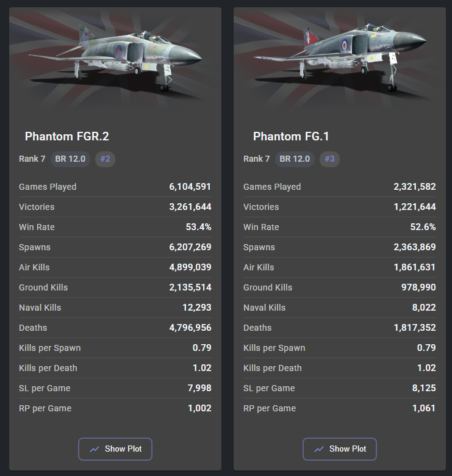Click the chart icon in FGR.2 Show Plot
452x476 pixels.
tap(95, 449)
